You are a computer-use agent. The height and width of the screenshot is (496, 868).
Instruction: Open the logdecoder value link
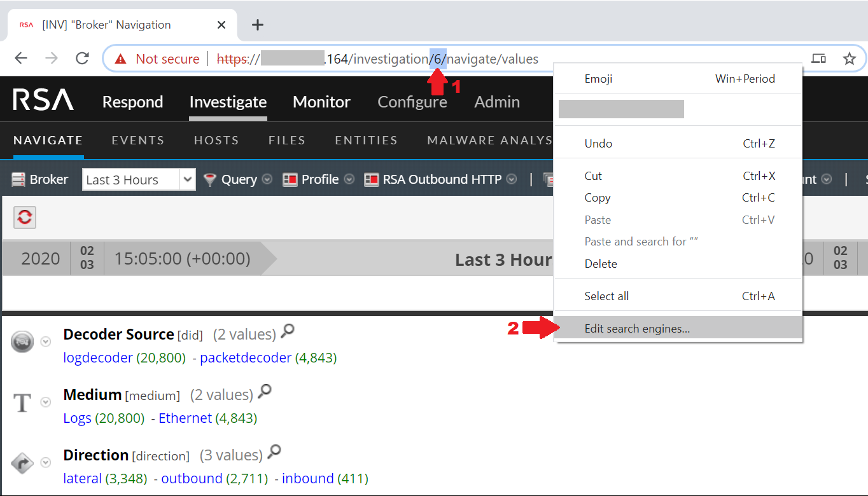click(97, 357)
